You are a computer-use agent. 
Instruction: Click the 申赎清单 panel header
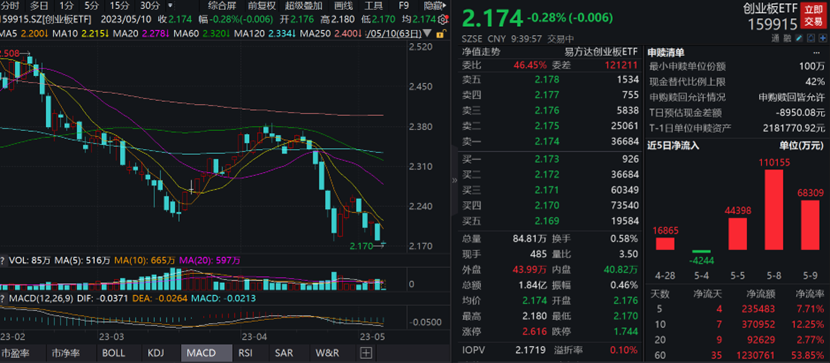pos(666,52)
